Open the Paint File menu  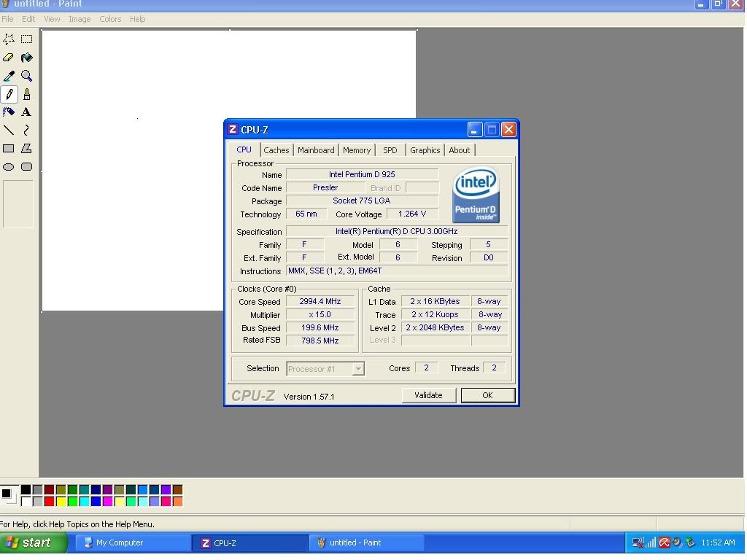[7, 19]
